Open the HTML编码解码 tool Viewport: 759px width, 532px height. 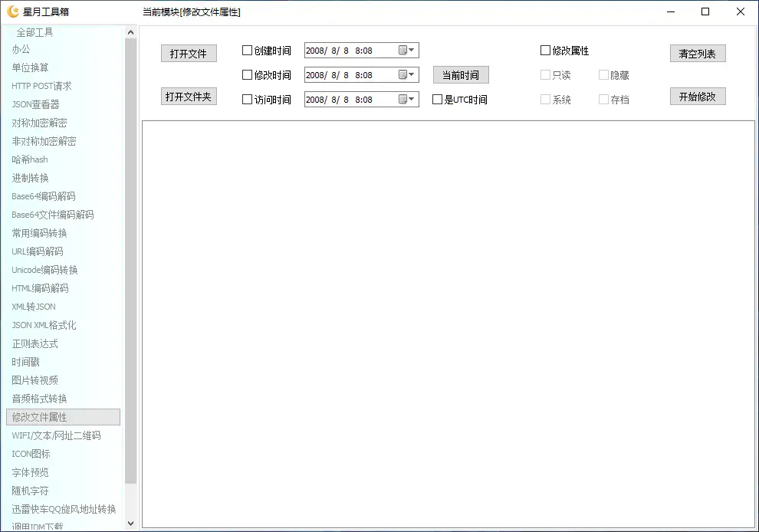[40, 288]
